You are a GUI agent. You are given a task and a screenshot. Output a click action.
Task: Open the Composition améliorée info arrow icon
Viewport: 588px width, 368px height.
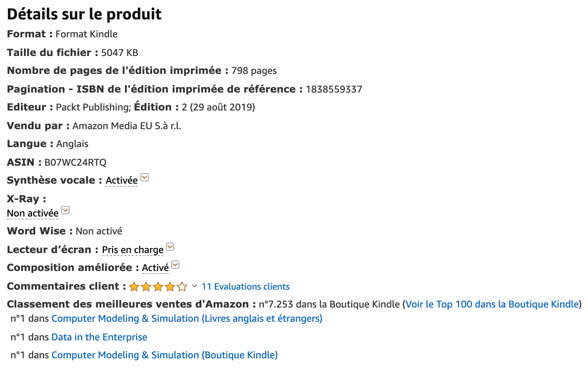tap(175, 265)
